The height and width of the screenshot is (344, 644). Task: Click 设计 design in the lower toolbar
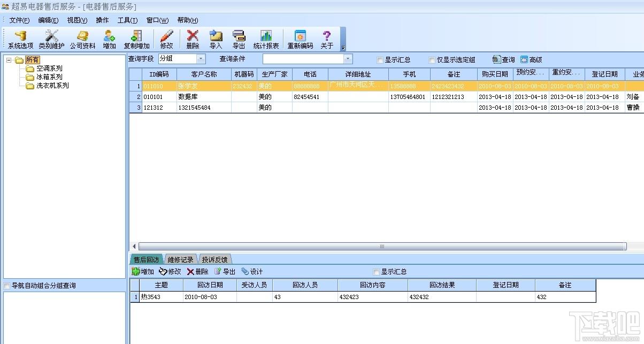[x=252, y=272]
